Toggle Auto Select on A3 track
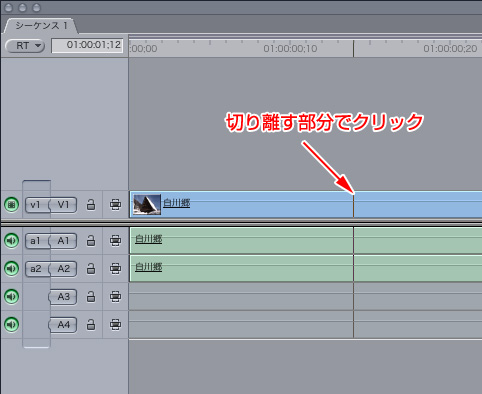482x394 pixels. coord(115,297)
